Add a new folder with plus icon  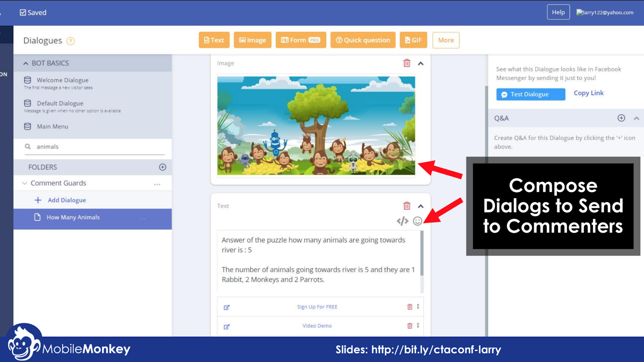(x=163, y=167)
